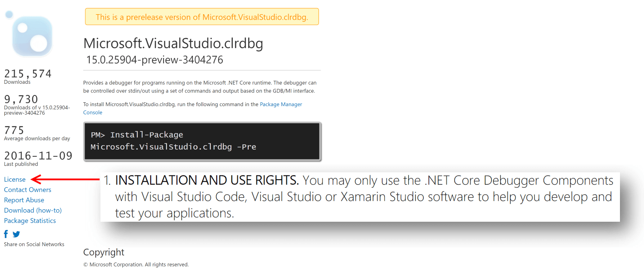644x275 pixels.
Task: View Package Statistics
Action: (30, 220)
